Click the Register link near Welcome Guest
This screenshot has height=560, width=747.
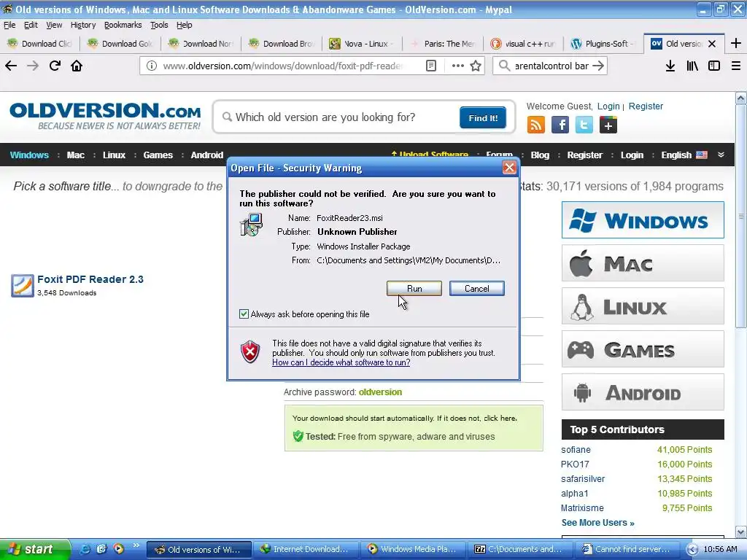click(646, 106)
